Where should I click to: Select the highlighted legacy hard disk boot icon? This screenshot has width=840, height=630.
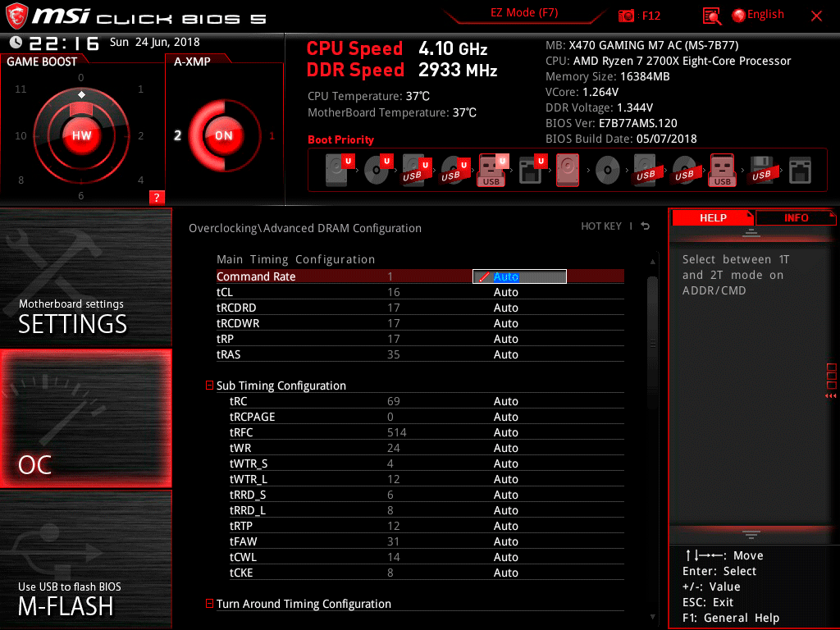568,170
